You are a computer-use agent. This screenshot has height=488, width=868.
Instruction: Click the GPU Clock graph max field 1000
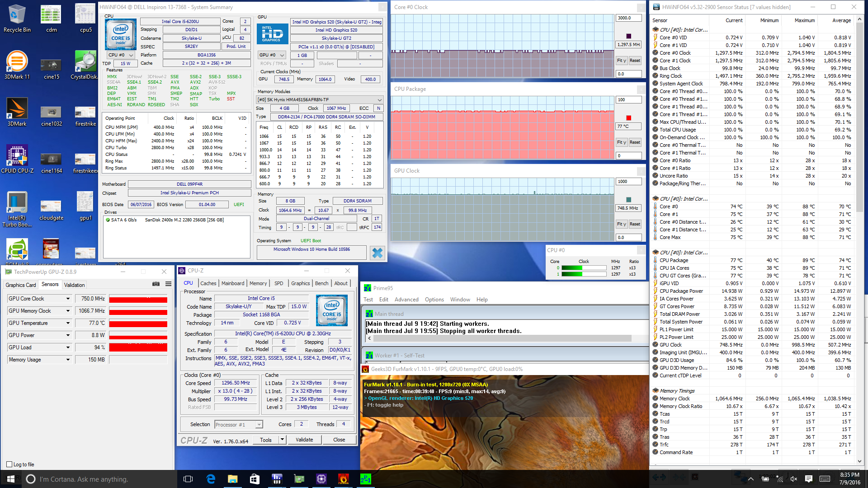[x=628, y=182]
